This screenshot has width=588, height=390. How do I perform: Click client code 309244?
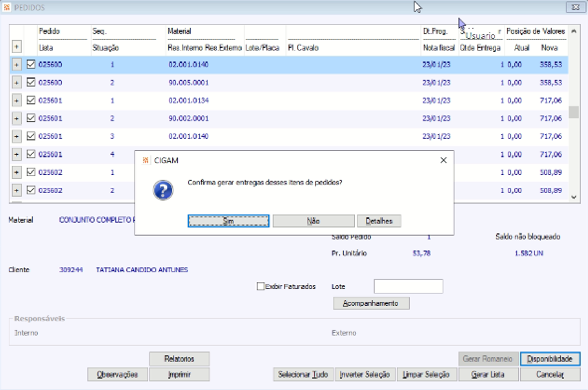(71, 270)
